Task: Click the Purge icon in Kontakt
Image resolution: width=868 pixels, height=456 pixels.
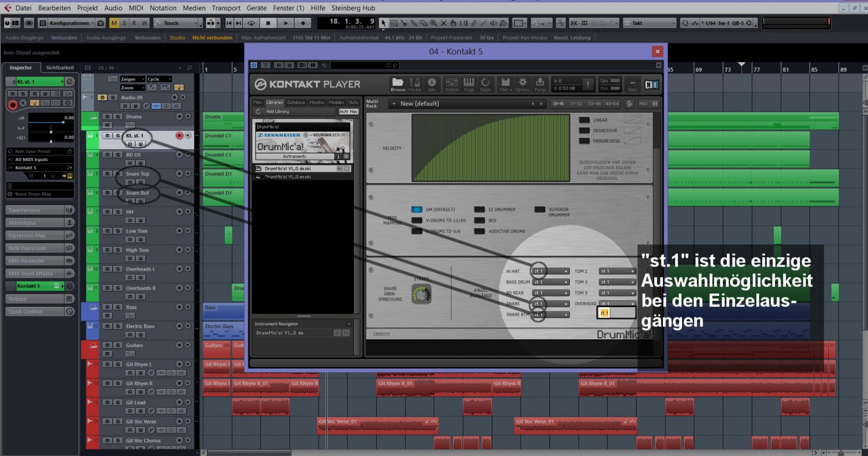Action: (x=540, y=84)
